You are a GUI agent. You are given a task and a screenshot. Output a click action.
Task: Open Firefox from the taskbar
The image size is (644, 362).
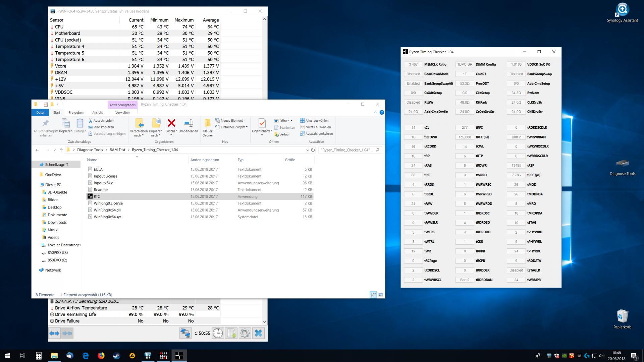click(x=101, y=356)
